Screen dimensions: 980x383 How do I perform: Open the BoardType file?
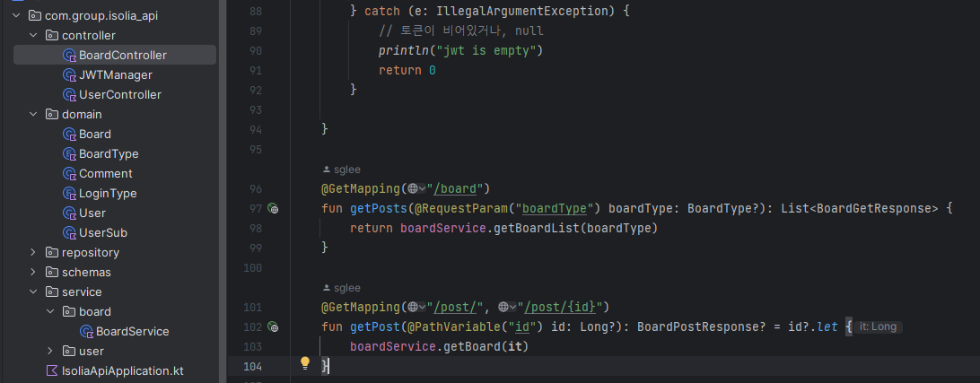click(109, 153)
